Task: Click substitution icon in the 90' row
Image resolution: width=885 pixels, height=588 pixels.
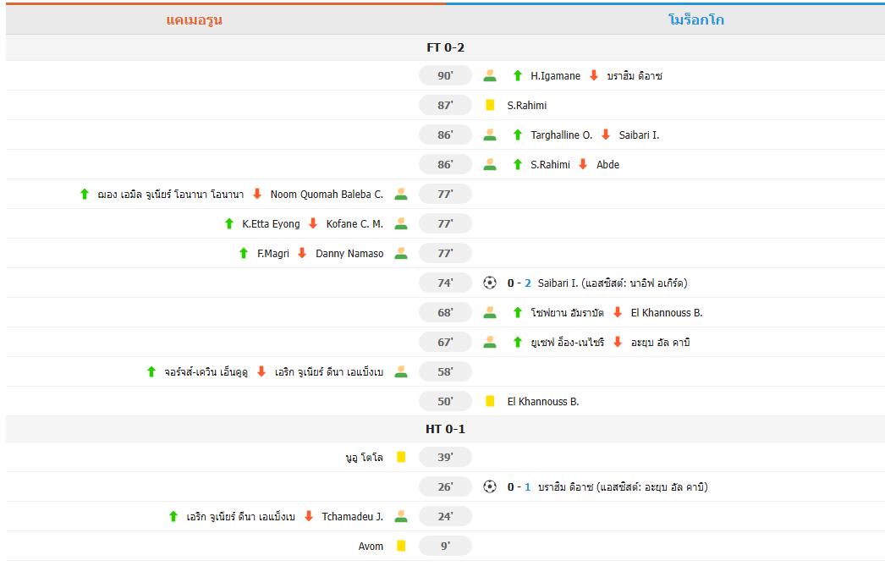Action: [490, 75]
